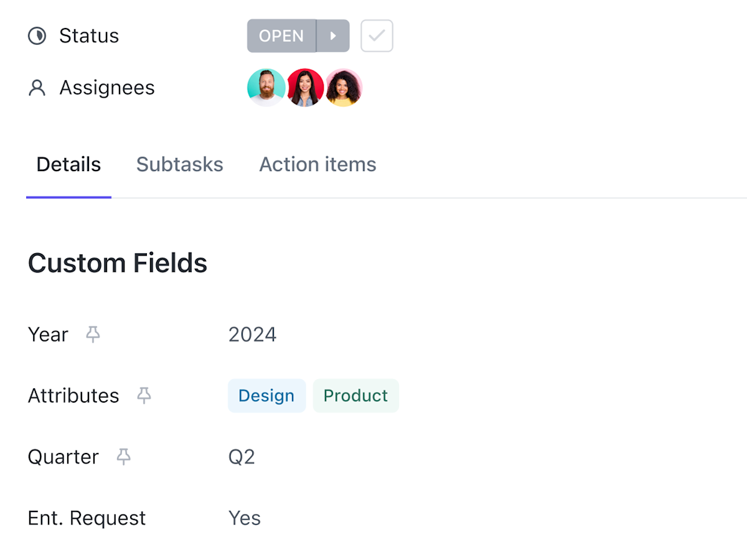Screen dimensions: 747x560
Task: Pin the Attributes custom field
Action: tap(144, 396)
